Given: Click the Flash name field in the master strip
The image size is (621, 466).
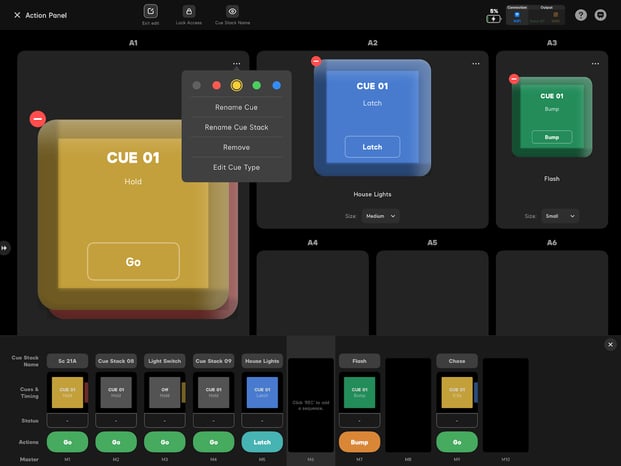Looking at the screenshot, I should coord(360,361).
